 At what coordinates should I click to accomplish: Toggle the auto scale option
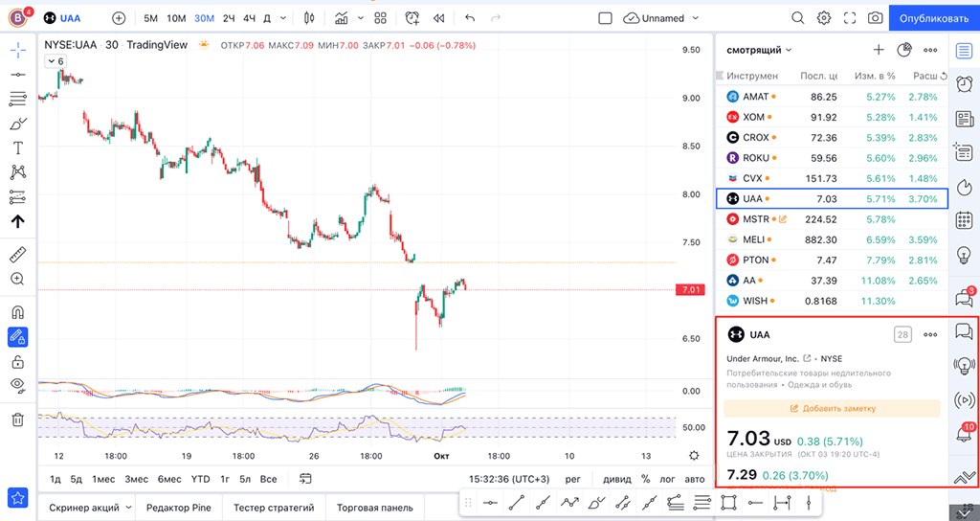click(695, 479)
